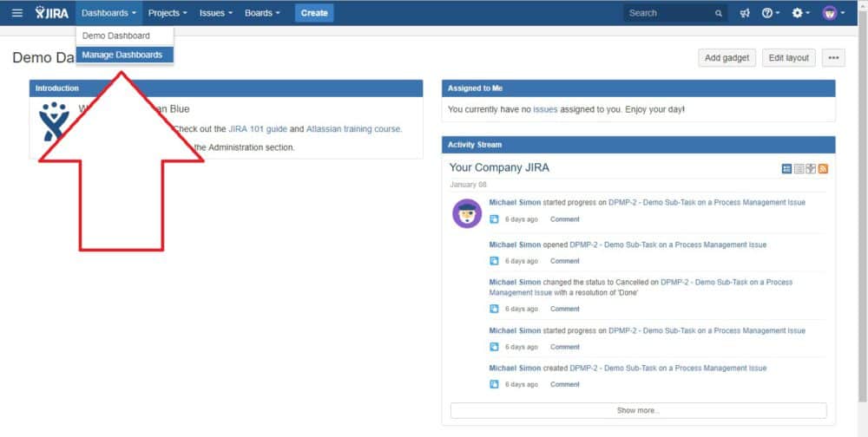The width and height of the screenshot is (868, 437).
Task: Click the page vertical scrollbar
Action: click(863, 205)
